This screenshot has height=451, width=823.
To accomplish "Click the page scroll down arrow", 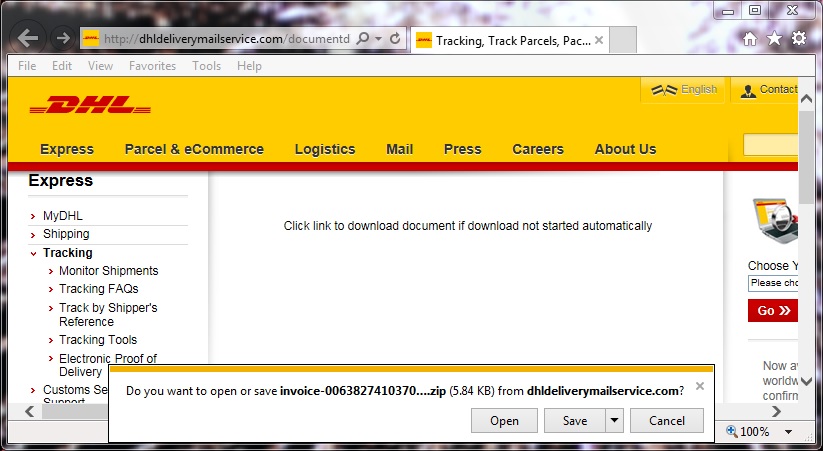I will 806,382.
